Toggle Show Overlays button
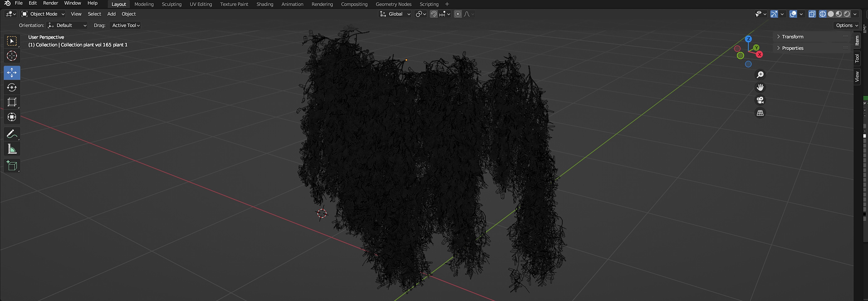This screenshot has width=868, height=301. tap(793, 14)
